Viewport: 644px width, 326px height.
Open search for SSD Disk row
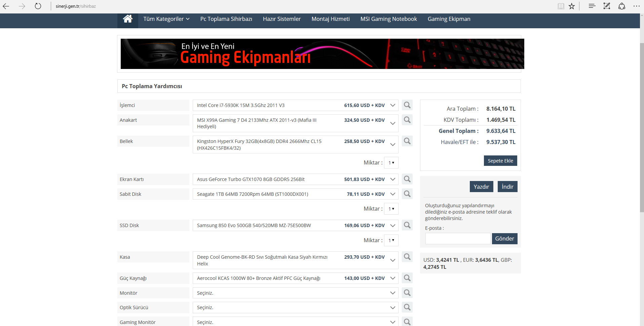407,225
